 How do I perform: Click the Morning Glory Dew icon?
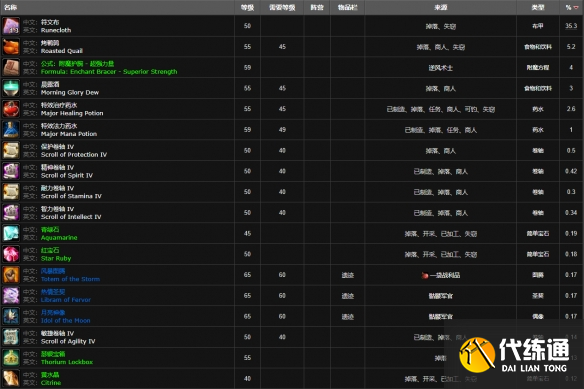coord(11,88)
